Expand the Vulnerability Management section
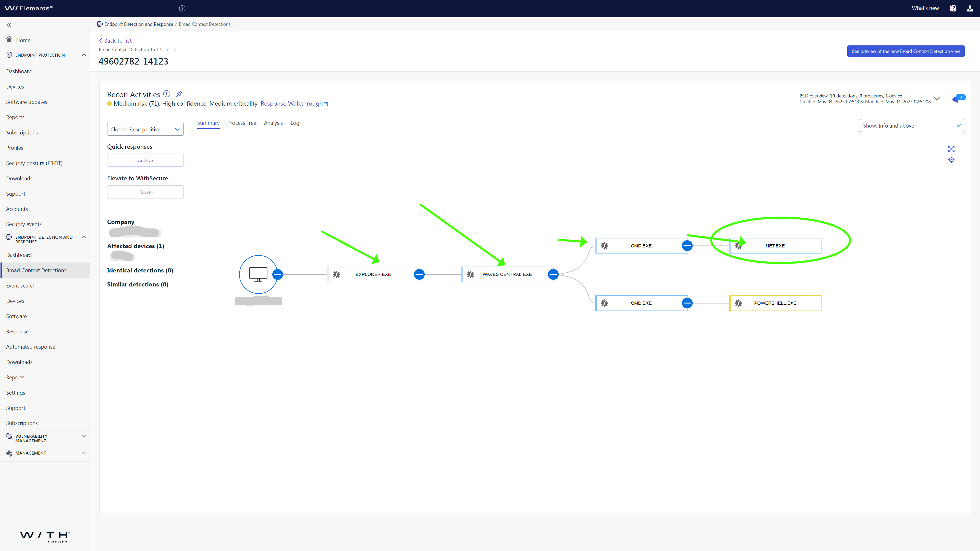 [84, 436]
